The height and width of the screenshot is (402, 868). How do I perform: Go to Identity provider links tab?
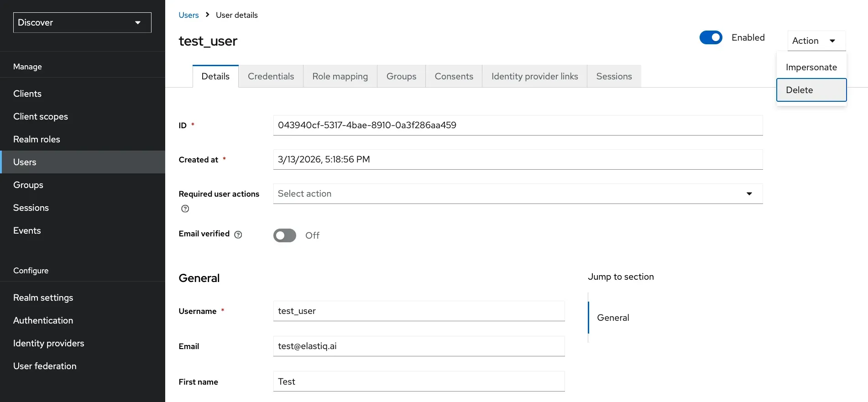point(534,76)
